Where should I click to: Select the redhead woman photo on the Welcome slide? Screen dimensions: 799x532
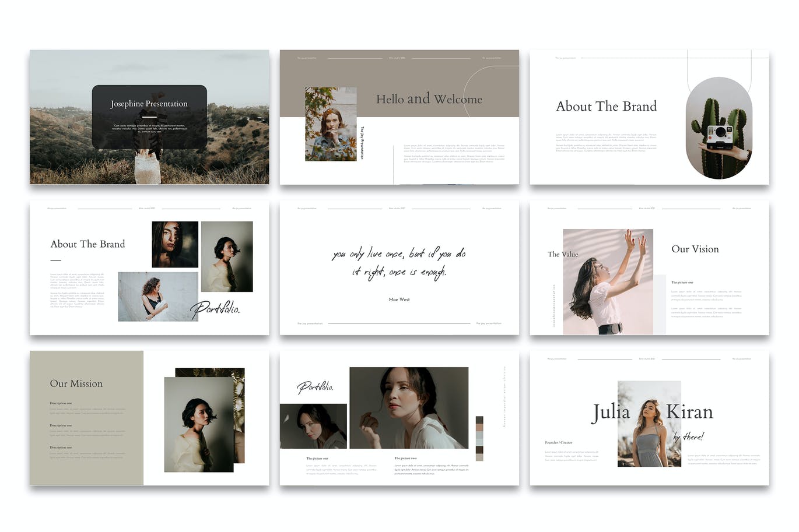[x=331, y=124]
